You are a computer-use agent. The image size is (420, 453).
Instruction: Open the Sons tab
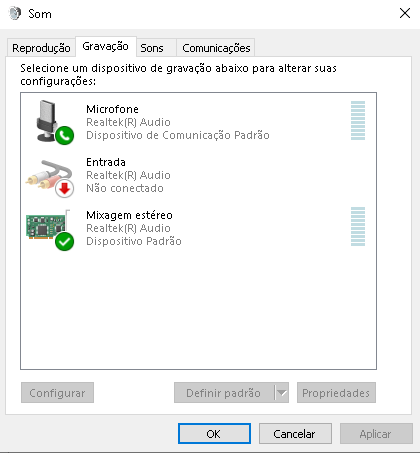152,48
